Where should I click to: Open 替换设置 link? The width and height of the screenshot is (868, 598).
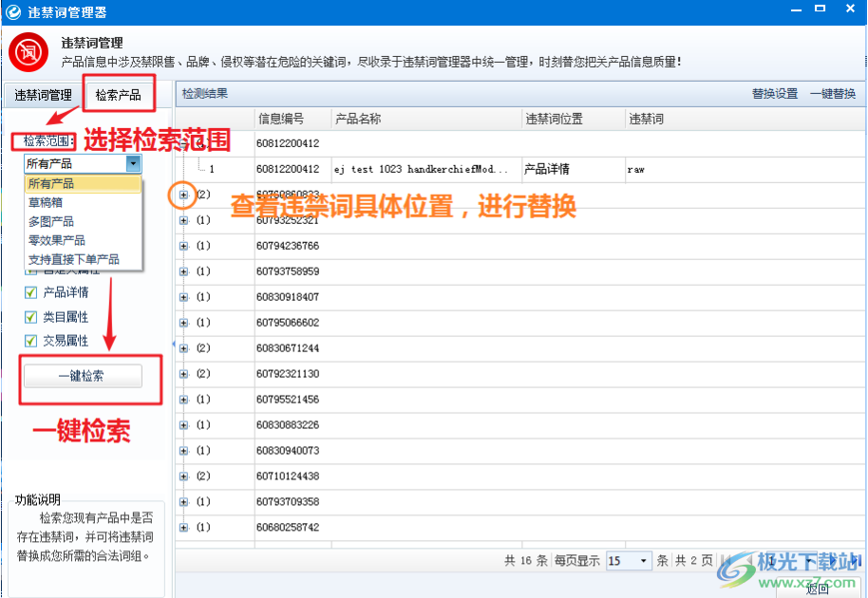coord(774,93)
